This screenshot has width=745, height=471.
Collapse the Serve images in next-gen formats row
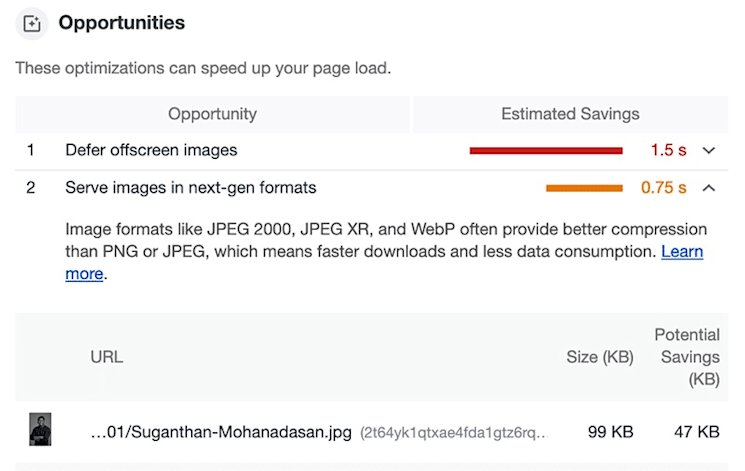(x=709, y=187)
